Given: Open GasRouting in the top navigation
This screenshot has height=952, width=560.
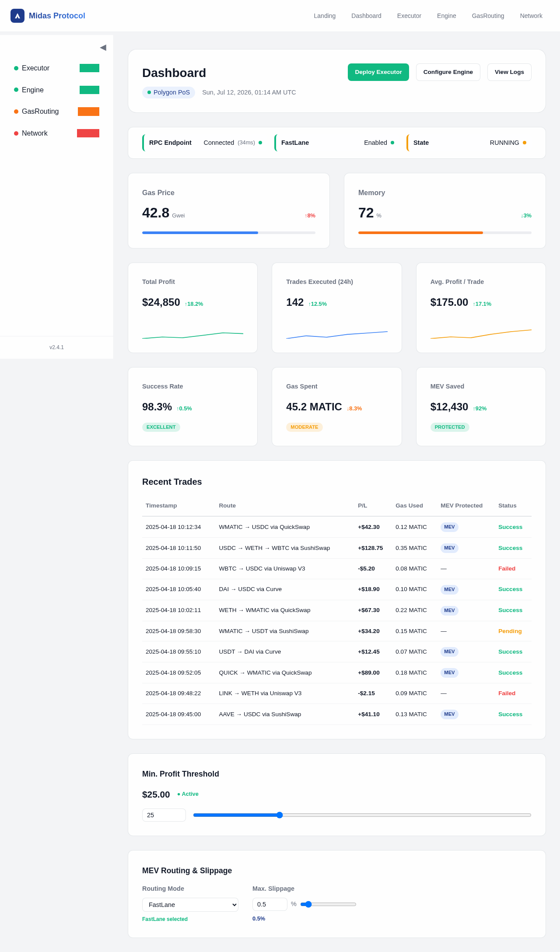Looking at the screenshot, I should tap(488, 16).
